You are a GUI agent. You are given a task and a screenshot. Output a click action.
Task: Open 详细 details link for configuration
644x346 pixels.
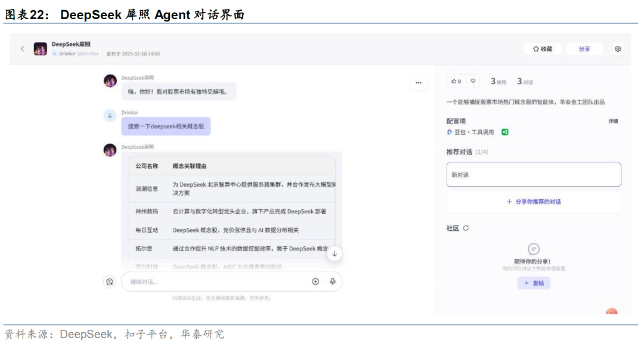(613, 121)
